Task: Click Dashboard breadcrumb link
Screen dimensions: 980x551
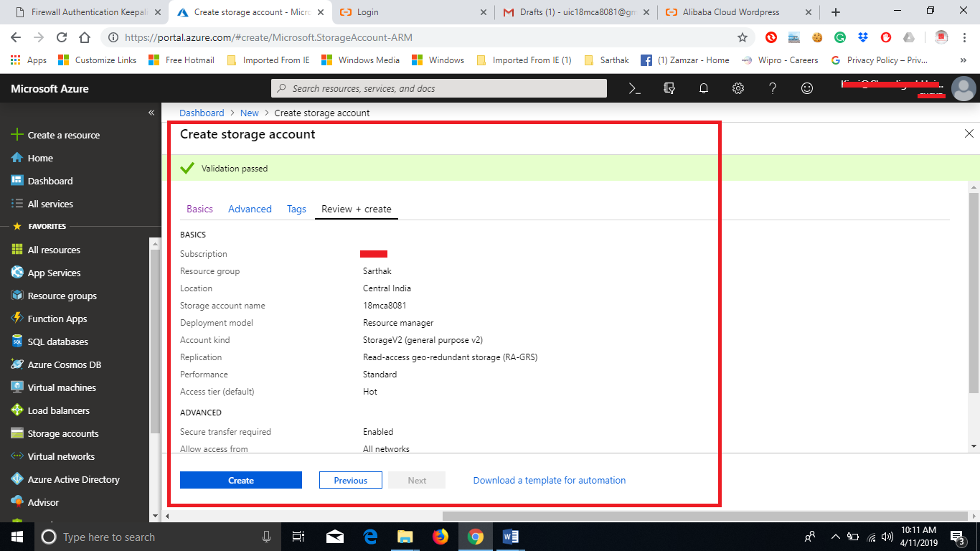Action: point(202,113)
